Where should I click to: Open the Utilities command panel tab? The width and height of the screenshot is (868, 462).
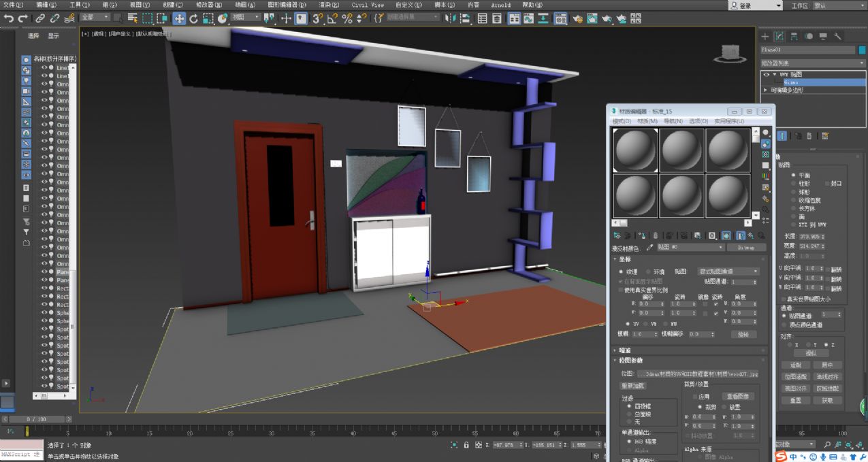pos(838,36)
